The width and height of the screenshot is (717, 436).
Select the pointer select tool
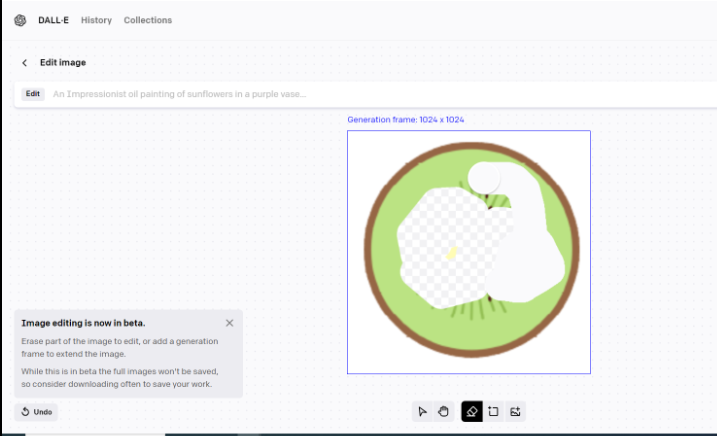[x=422, y=412]
